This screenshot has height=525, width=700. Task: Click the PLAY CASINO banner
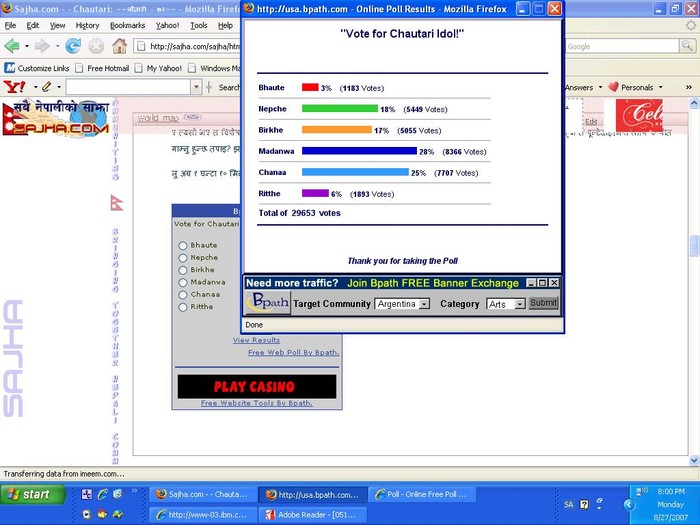257,386
